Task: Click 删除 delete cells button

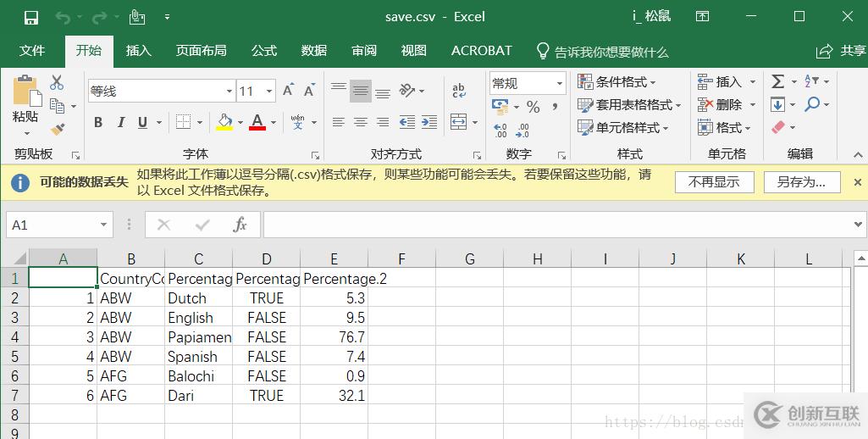Action: pos(719,104)
